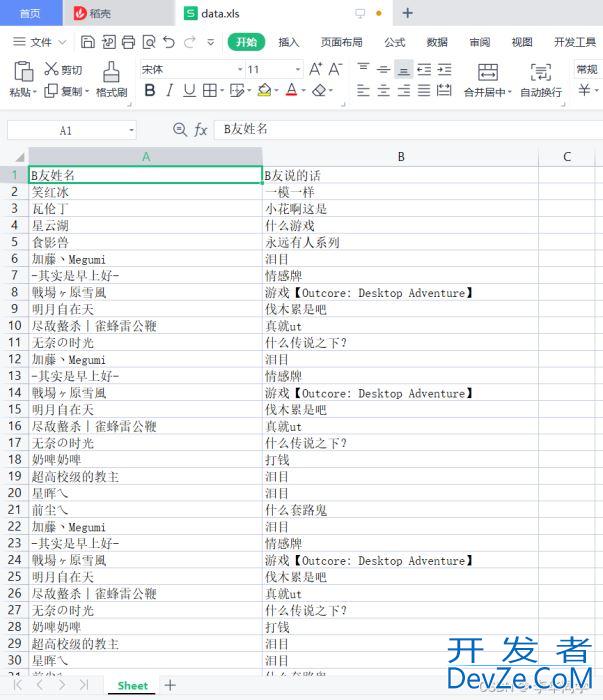Align cell content to top
Viewport: 603px width, 700px height.
(x=363, y=69)
